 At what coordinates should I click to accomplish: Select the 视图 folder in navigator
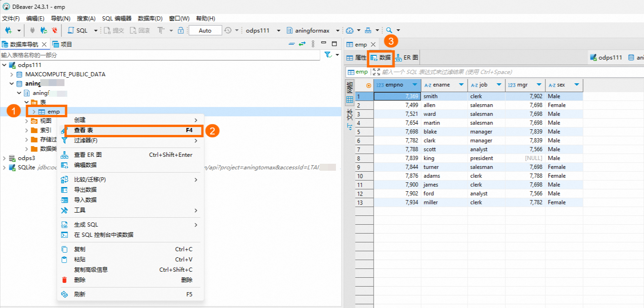(41, 121)
